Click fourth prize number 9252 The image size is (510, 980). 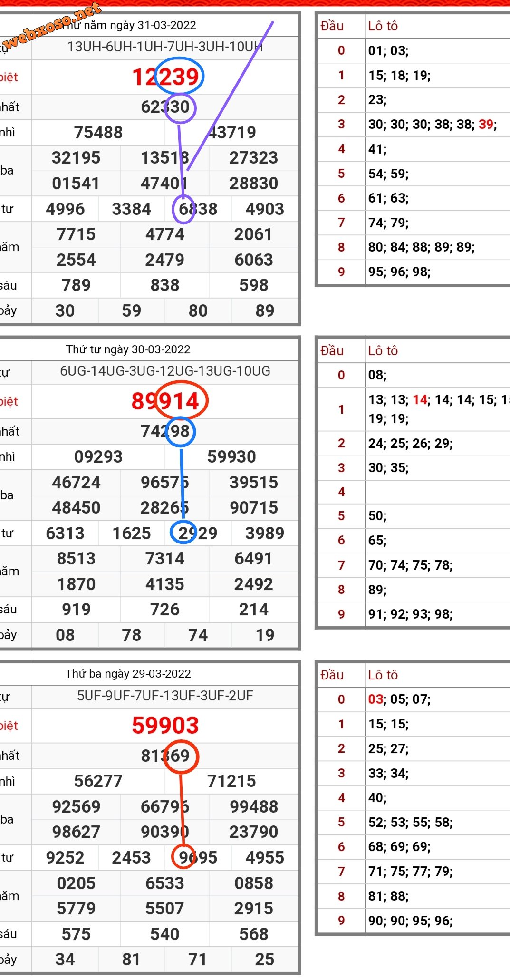(65, 857)
